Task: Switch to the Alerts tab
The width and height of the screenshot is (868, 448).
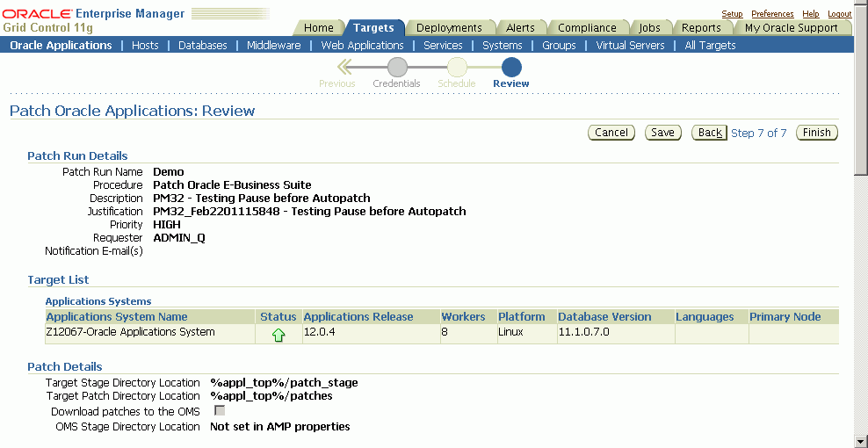Action: [520, 28]
